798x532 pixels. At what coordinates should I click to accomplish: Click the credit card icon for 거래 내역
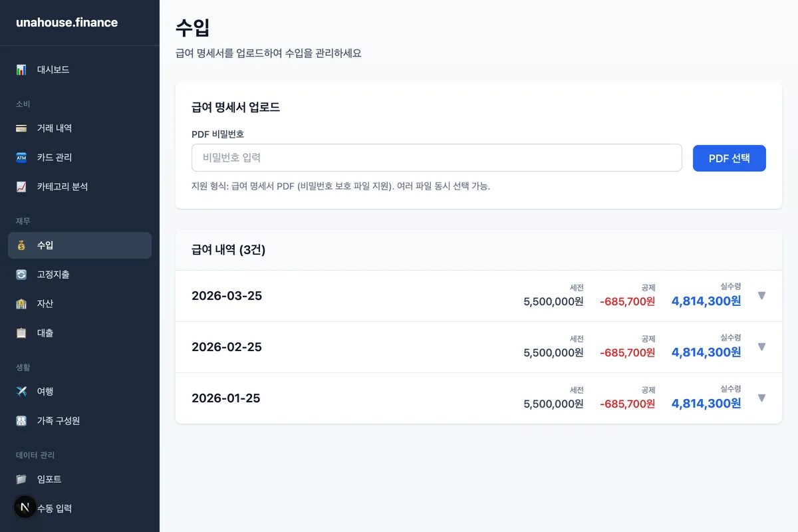tap(21, 128)
